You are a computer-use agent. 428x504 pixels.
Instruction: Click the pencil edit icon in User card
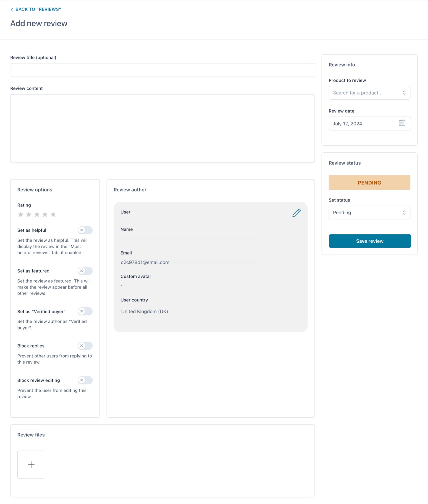click(x=296, y=213)
